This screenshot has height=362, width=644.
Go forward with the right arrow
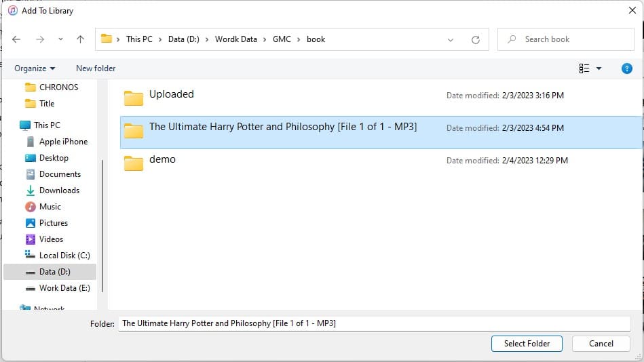pos(40,39)
